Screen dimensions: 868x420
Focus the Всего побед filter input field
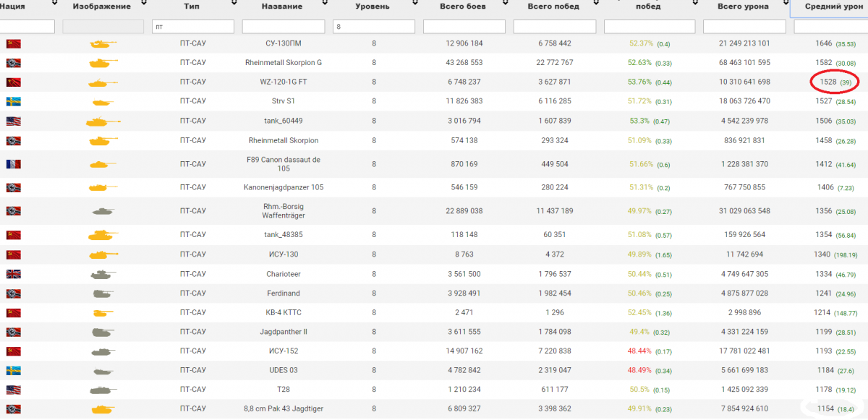click(x=555, y=27)
